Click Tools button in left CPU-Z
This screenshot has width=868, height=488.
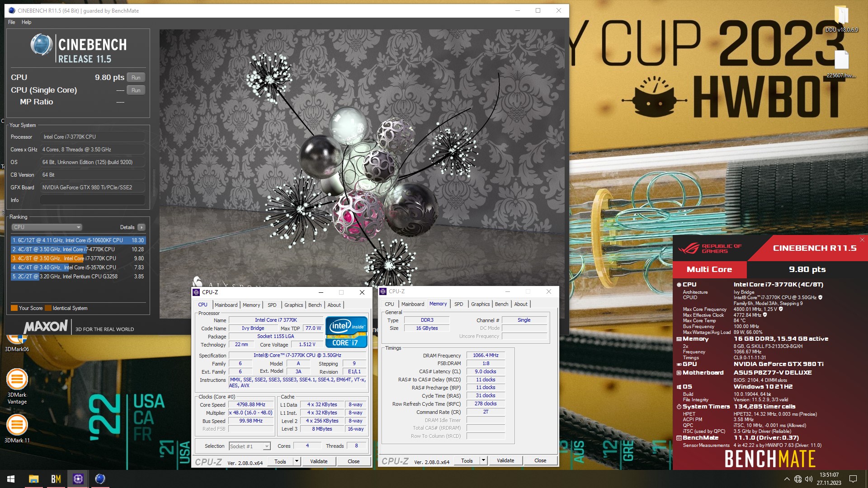(x=280, y=461)
